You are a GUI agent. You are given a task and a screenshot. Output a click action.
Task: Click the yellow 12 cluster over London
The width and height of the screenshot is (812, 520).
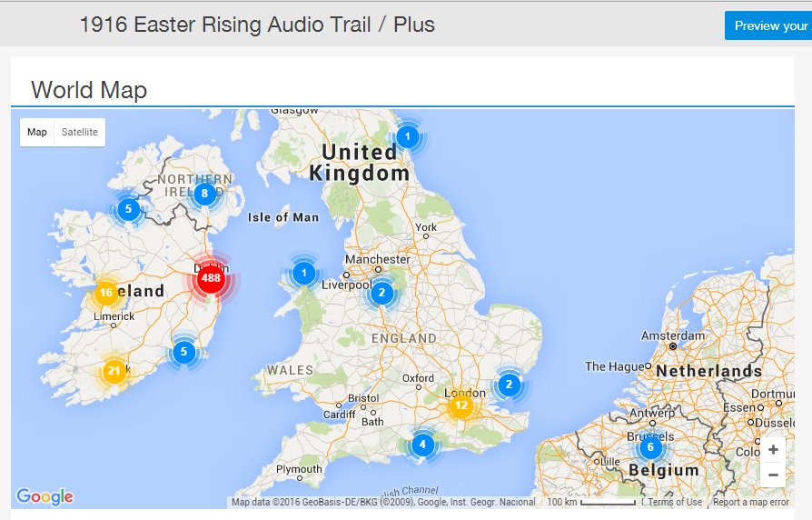pos(460,406)
